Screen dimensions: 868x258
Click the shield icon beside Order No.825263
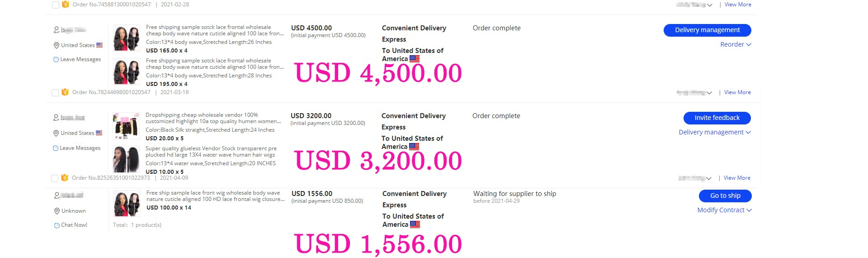coord(64,177)
